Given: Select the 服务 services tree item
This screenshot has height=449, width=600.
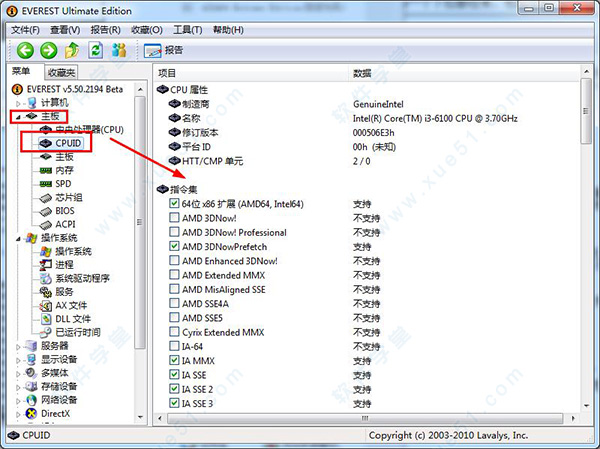Looking at the screenshot, I should tap(57, 292).
